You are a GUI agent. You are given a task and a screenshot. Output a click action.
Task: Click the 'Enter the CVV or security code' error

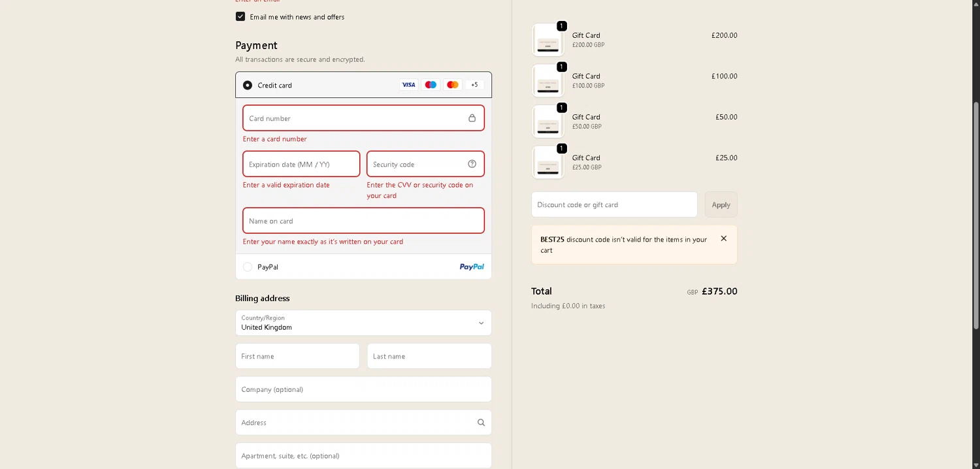(420, 190)
